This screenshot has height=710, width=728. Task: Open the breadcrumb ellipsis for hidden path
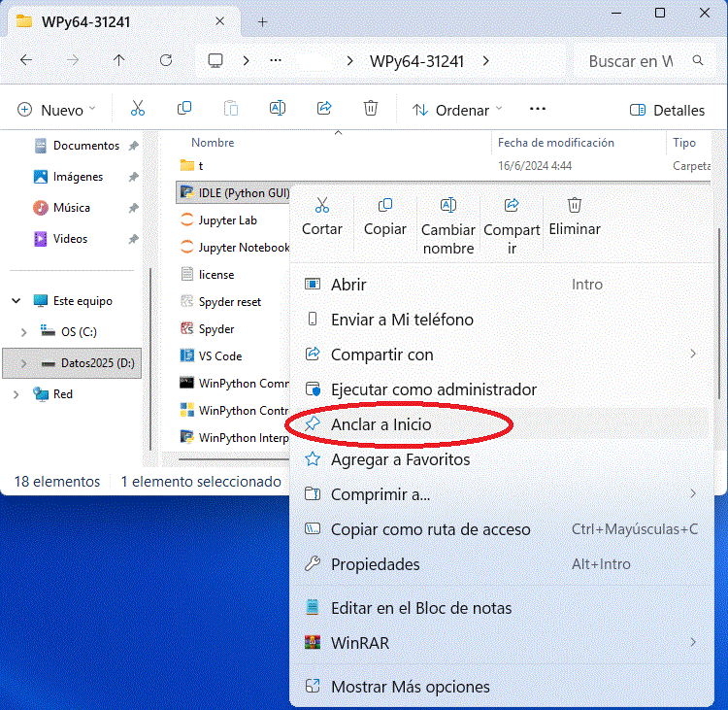click(276, 60)
